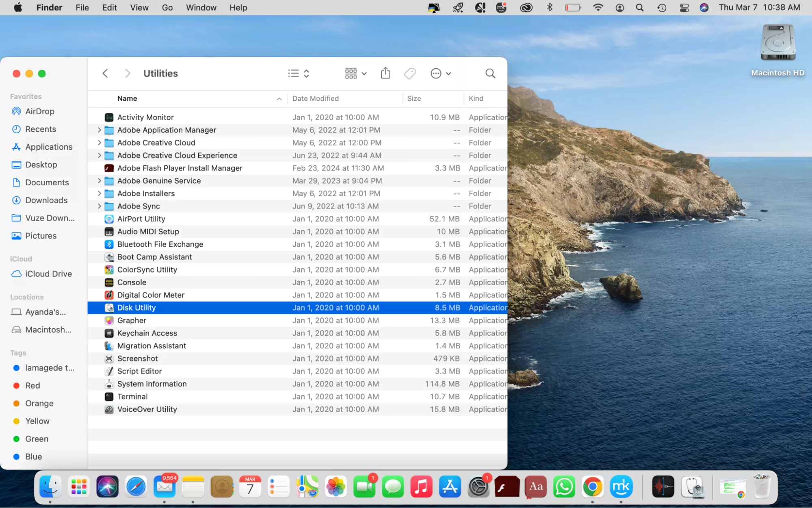Open iCloud Drive from the sidebar
Image resolution: width=812 pixels, height=508 pixels.
pos(48,274)
